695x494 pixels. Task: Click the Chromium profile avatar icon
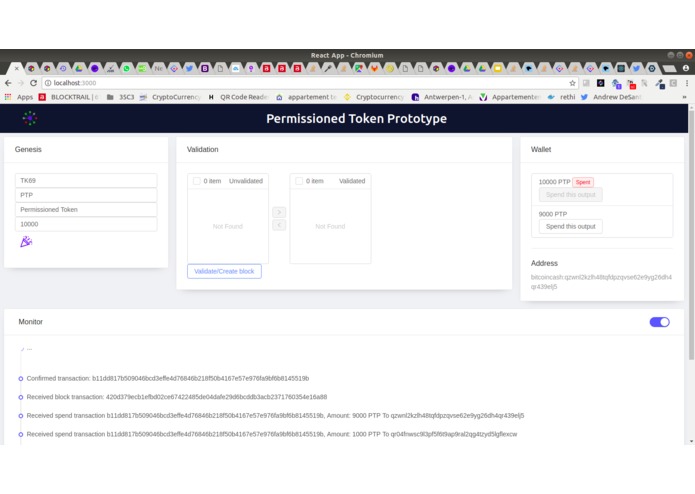(x=686, y=68)
